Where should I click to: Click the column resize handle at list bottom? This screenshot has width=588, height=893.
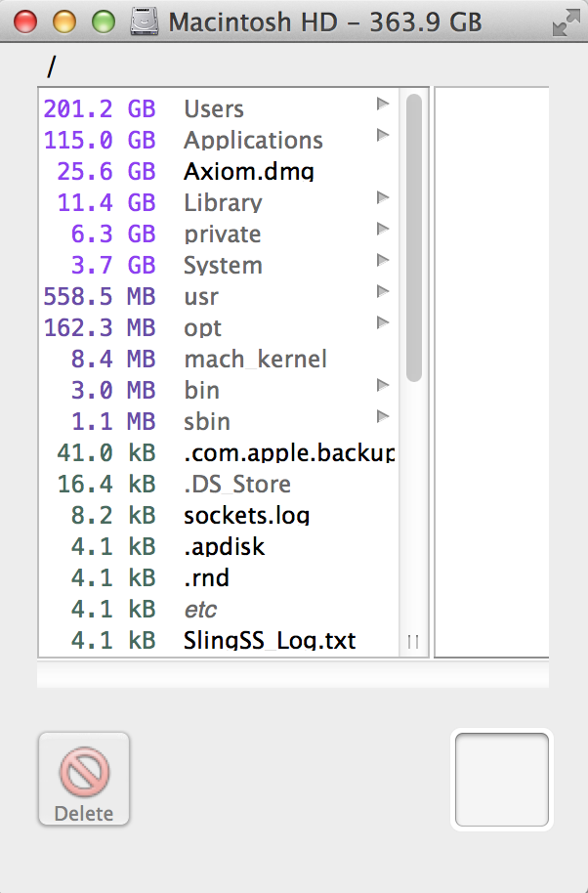[x=413, y=642]
